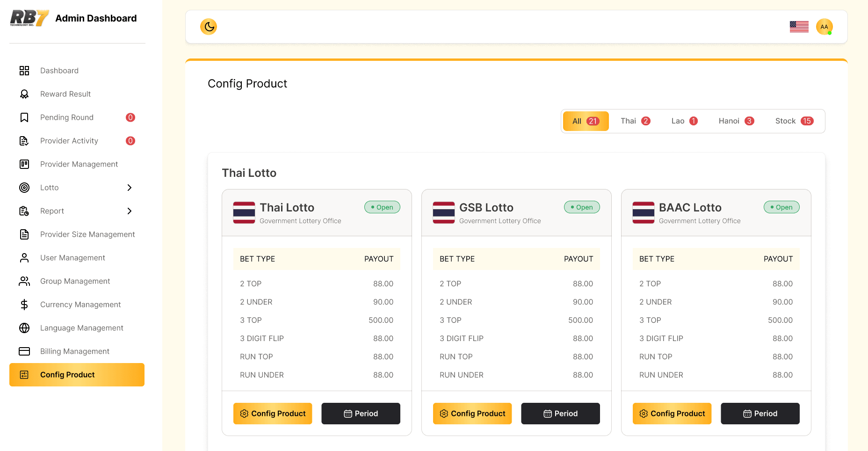This screenshot has width=868, height=451.
Task: Click BAAC Lotto 2 TOP row
Action: pyautogui.click(x=716, y=284)
